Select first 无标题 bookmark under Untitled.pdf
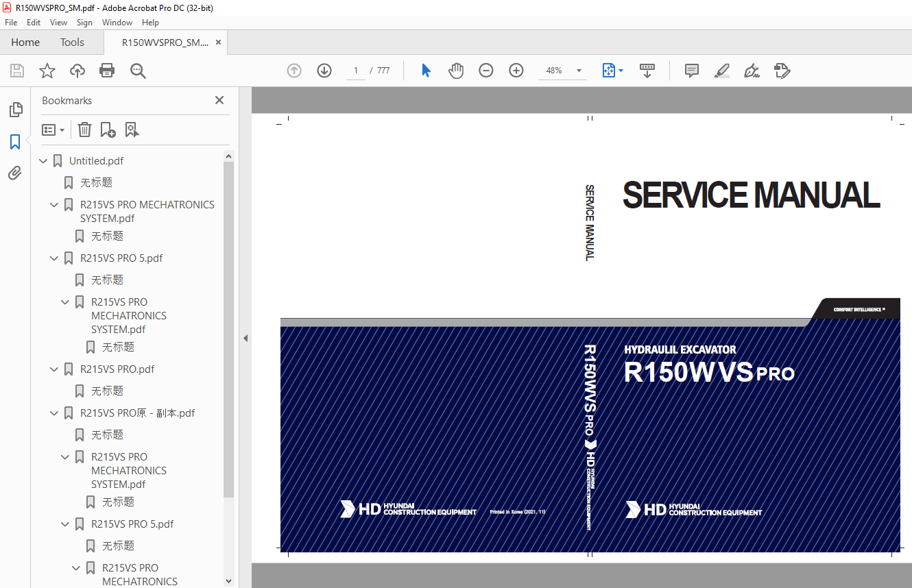This screenshot has height=588, width=912. [96, 183]
